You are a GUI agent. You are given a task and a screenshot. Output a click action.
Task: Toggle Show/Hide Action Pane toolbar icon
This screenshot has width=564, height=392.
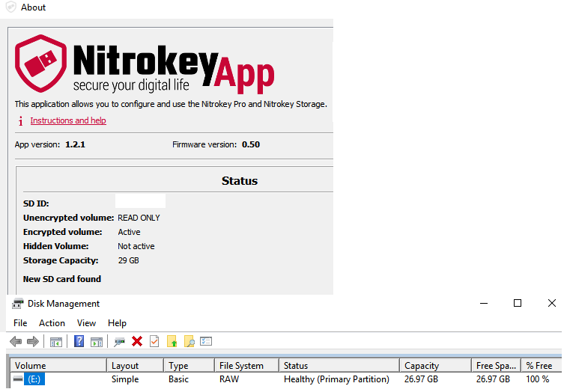97,342
